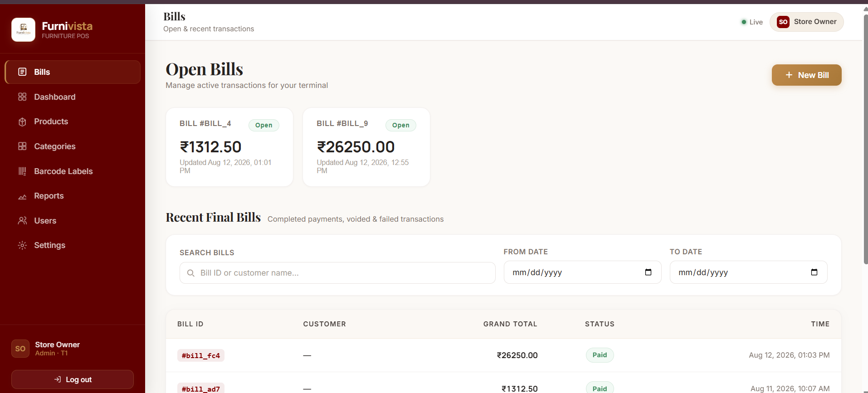Select the Products box icon
868x393 pixels.
[22, 121]
